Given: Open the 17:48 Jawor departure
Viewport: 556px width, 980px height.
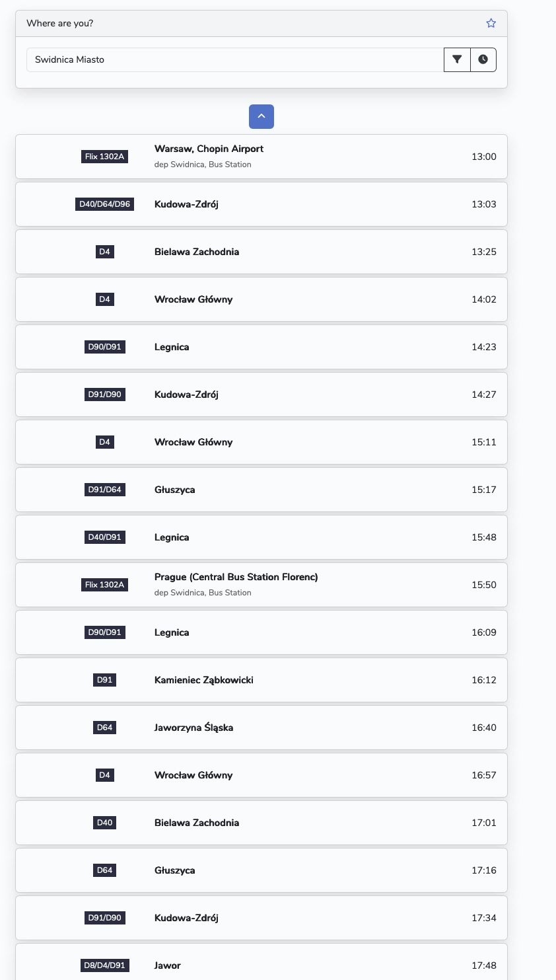Looking at the screenshot, I should [261, 965].
